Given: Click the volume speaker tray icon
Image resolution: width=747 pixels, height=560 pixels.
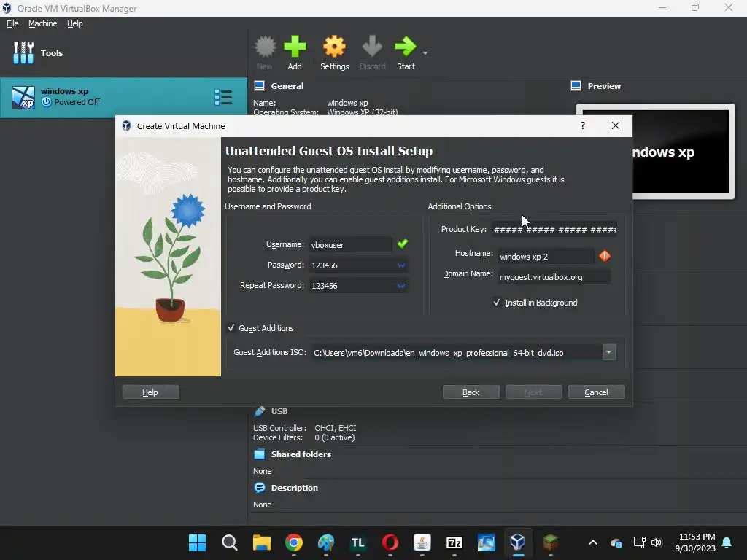Looking at the screenshot, I should point(657,542).
